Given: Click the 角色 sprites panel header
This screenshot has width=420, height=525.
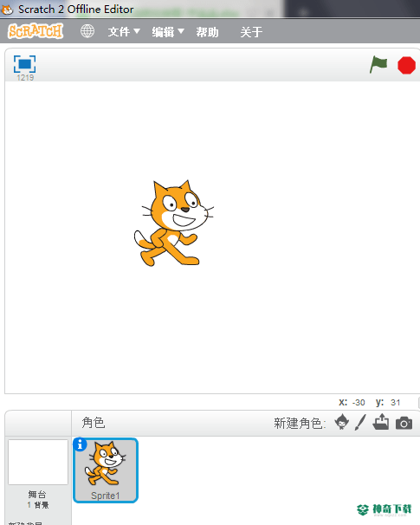Looking at the screenshot, I should pyautogui.click(x=94, y=423).
